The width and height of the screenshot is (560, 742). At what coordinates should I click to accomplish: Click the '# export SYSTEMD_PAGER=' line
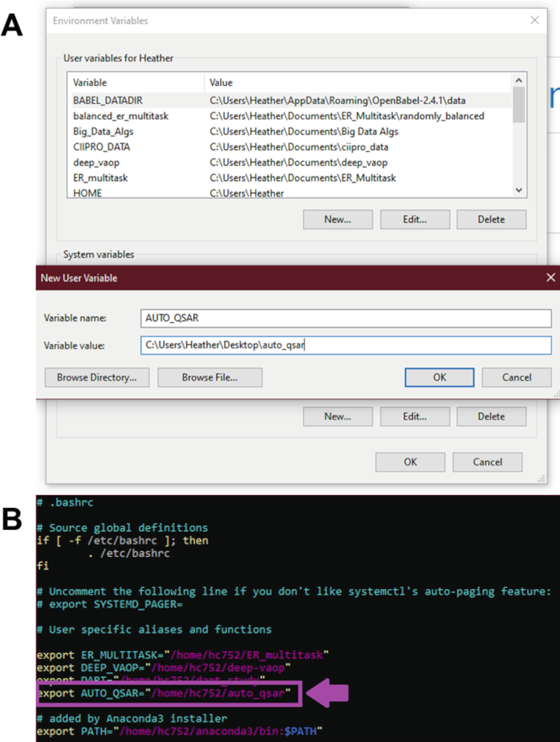coord(110,604)
